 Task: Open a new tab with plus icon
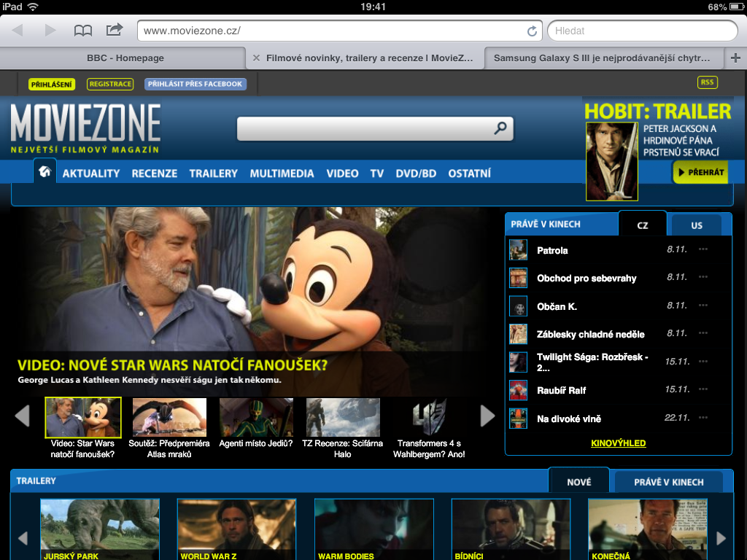pos(735,58)
